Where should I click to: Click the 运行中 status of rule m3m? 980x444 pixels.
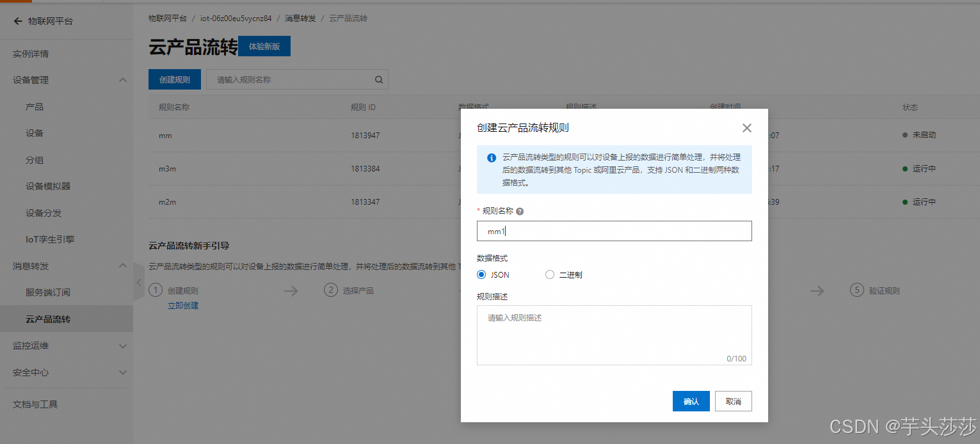click(919, 169)
